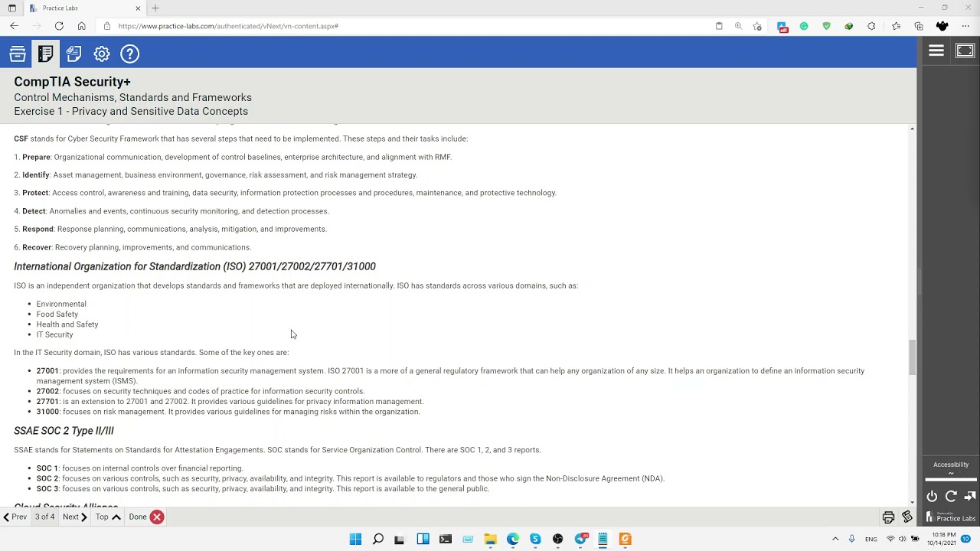This screenshot has height=551, width=980.
Task: Click the Next page button
Action: point(75,517)
